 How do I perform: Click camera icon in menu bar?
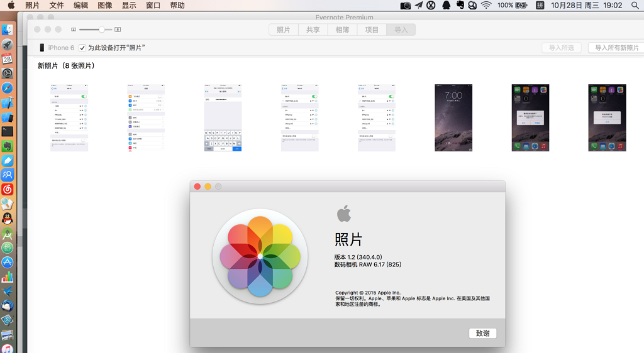pyautogui.click(x=406, y=5)
